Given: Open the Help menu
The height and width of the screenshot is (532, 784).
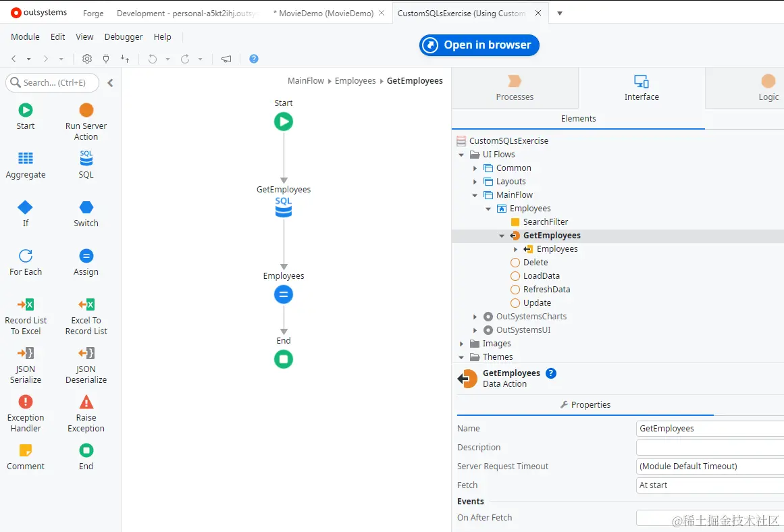Looking at the screenshot, I should coord(162,37).
